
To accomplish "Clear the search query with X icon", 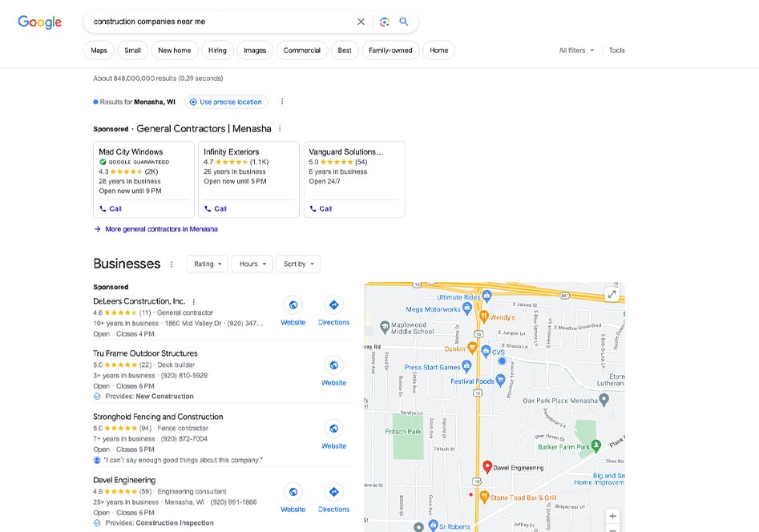I will [361, 22].
